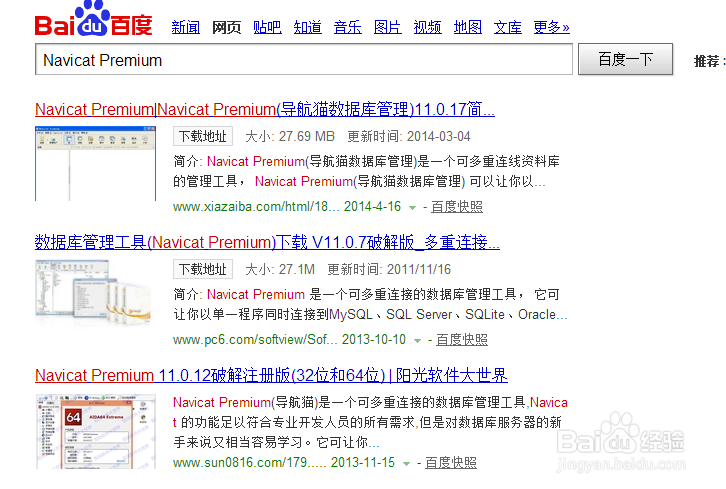Select the current 网页 tab
This screenshot has height=489, width=726.
(x=226, y=27)
